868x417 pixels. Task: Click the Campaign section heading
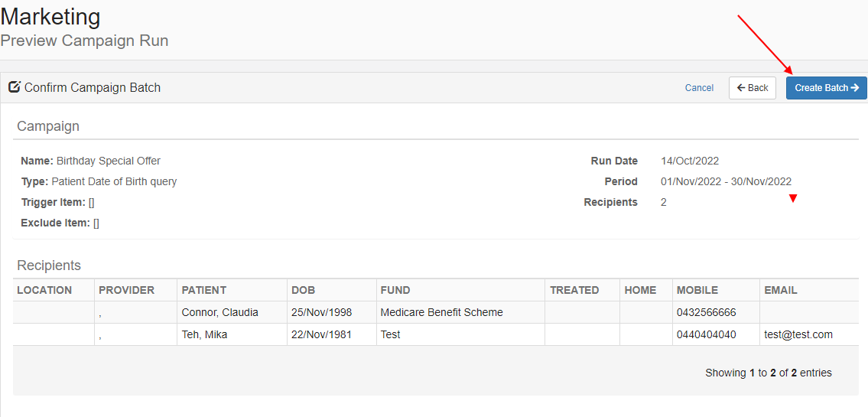[x=48, y=126]
